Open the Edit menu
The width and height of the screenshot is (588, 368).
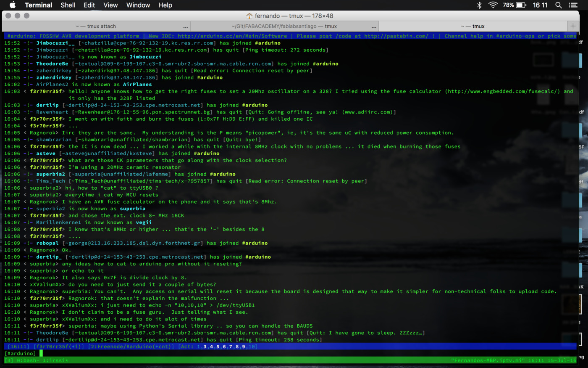point(89,5)
